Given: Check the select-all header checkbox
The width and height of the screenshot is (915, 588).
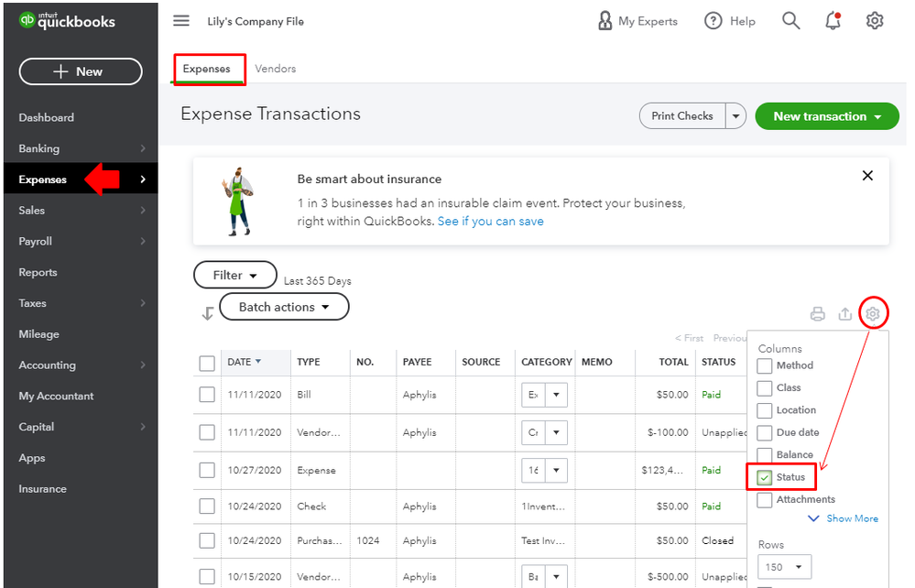Looking at the screenshot, I should click(x=207, y=363).
